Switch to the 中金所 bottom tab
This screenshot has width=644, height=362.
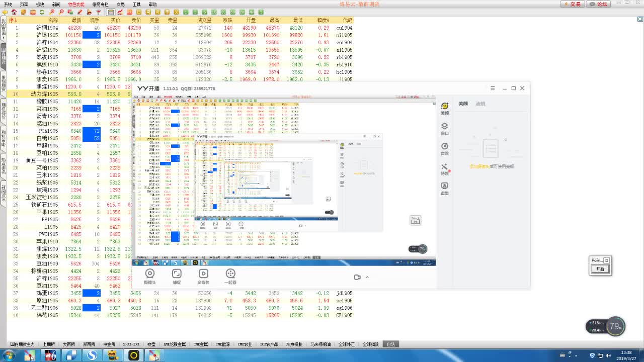(109, 344)
